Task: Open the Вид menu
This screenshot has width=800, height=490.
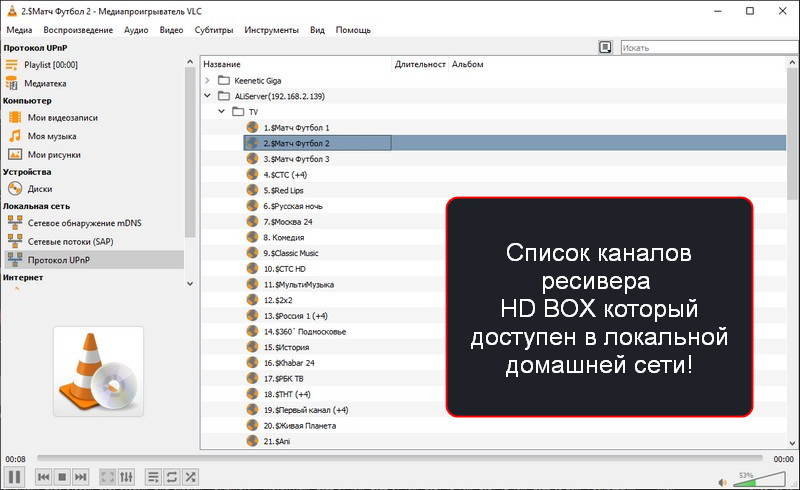Action: (317, 30)
